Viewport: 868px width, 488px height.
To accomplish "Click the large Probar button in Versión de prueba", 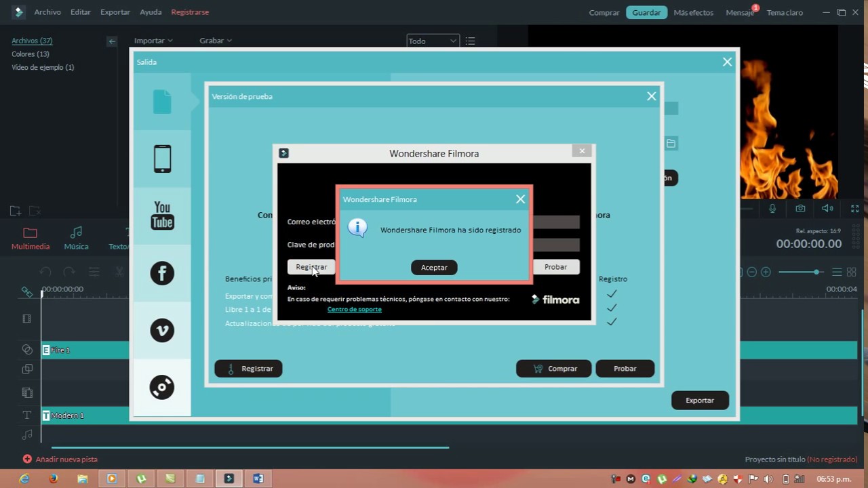I will coord(625,369).
